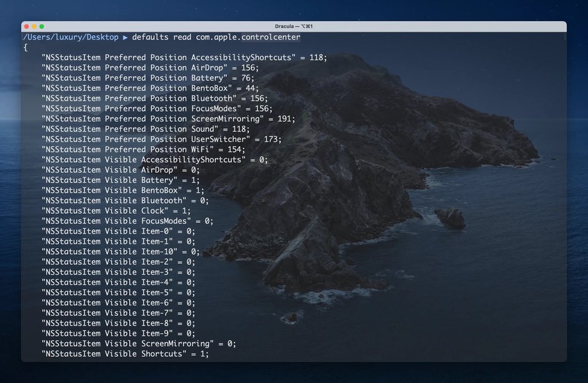Click the opening brace below the command

click(x=24, y=47)
